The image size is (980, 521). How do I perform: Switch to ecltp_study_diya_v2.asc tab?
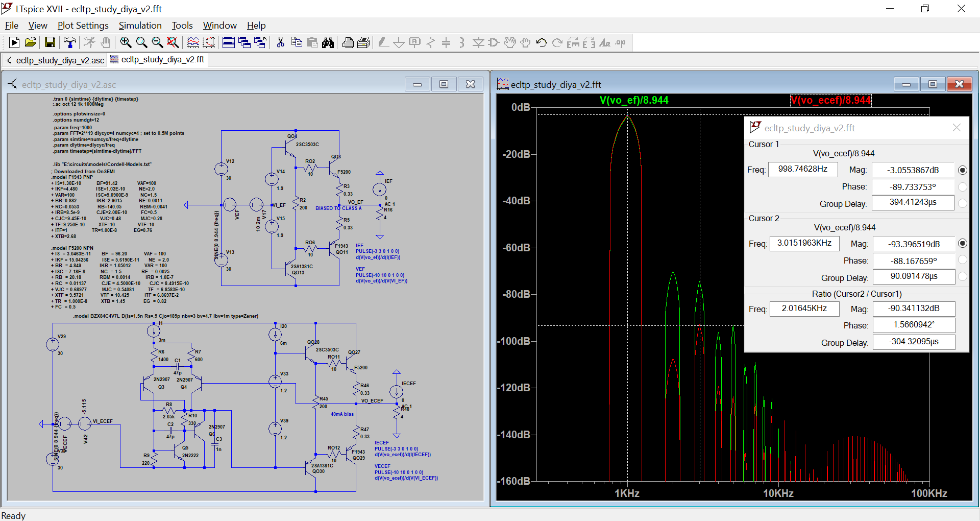tap(55, 60)
